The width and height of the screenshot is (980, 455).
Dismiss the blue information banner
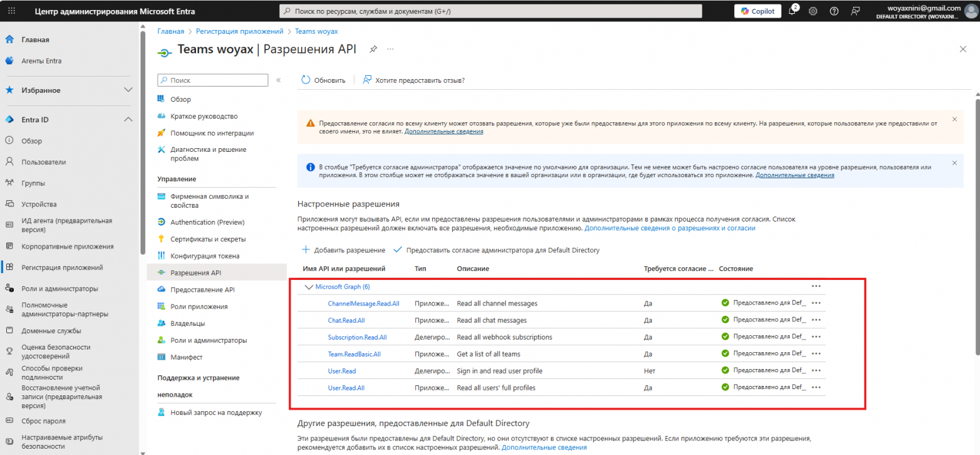[954, 163]
